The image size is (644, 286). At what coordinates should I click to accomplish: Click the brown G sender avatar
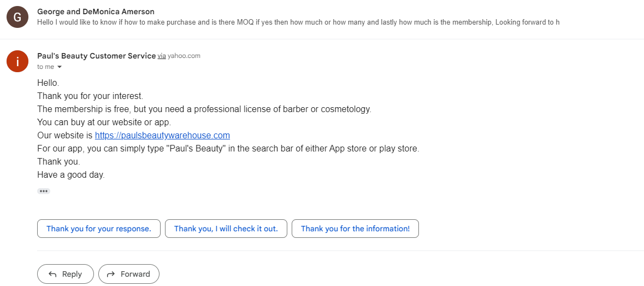tap(17, 17)
